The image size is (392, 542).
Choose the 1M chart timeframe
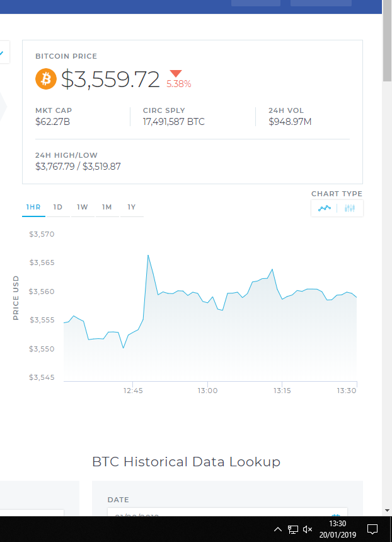[107, 207]
